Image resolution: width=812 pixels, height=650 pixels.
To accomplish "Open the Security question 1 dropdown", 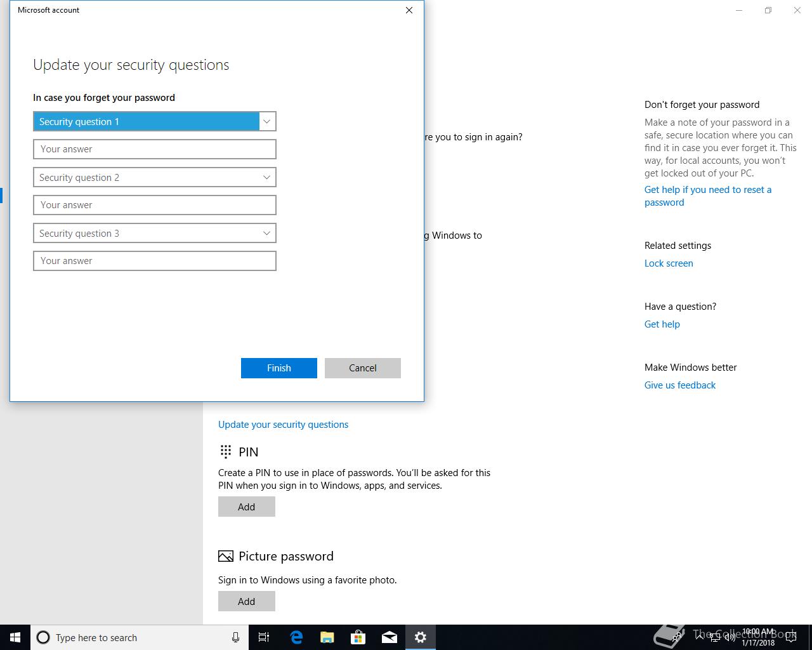I will tap(154, 121).
